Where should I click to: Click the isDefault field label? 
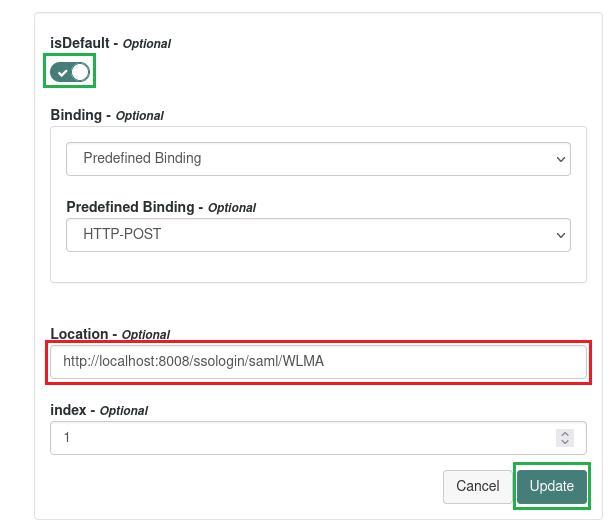(110, 43)
